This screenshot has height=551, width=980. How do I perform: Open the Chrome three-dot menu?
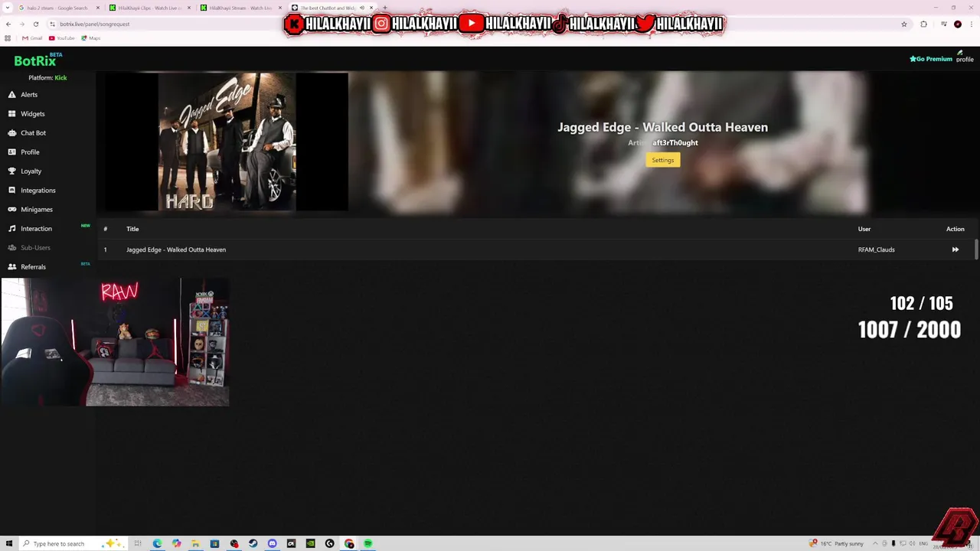pos(972,24)
